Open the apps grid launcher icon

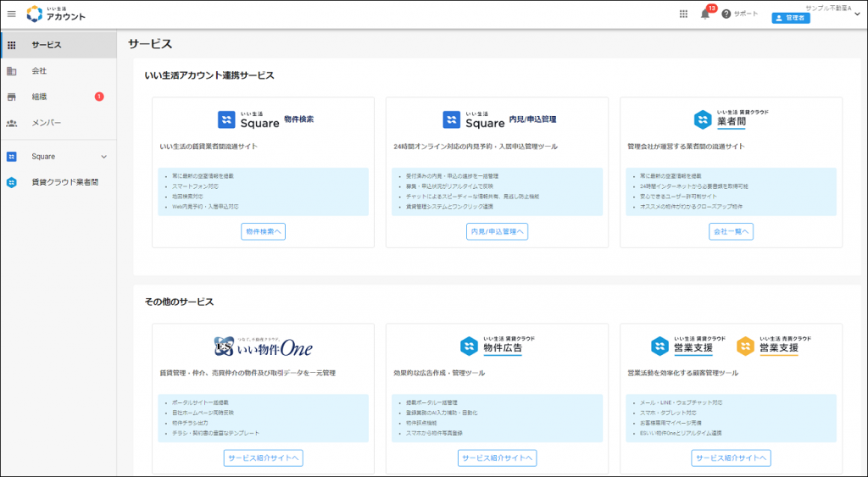click(x=684, y=14)
